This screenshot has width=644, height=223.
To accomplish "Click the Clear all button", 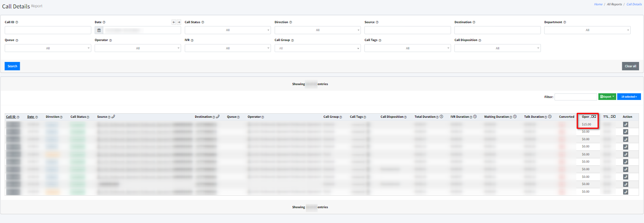I will click(x=630, y=66).
